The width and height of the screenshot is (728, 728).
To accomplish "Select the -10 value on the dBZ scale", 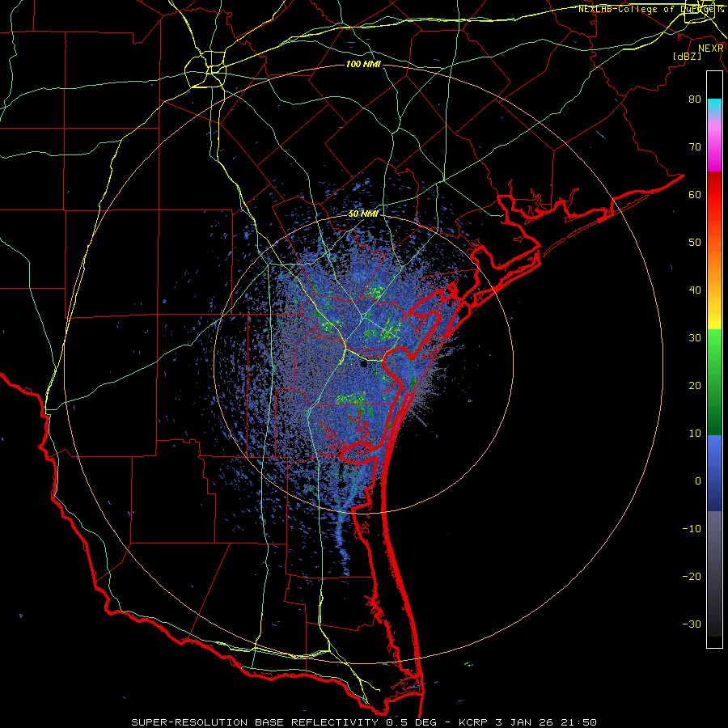I will point(692,529).
